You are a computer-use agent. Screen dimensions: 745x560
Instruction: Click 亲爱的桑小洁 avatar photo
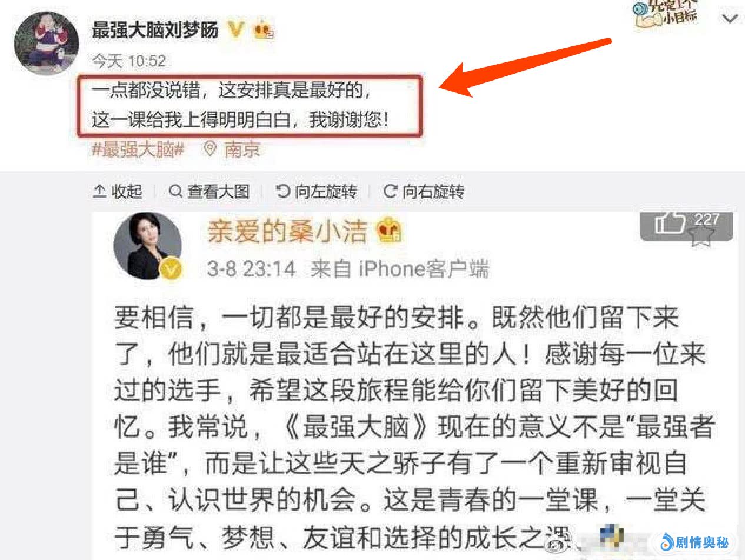147,246
